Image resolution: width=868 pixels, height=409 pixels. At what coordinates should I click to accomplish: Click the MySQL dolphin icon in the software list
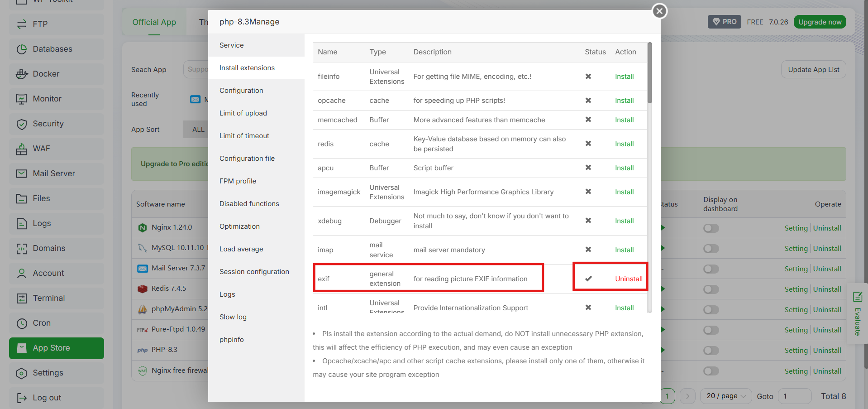143,248
